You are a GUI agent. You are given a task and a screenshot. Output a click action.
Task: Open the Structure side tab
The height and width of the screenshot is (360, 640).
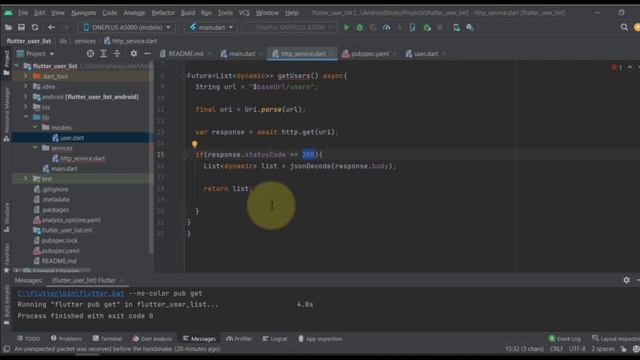tap(7, 218)
